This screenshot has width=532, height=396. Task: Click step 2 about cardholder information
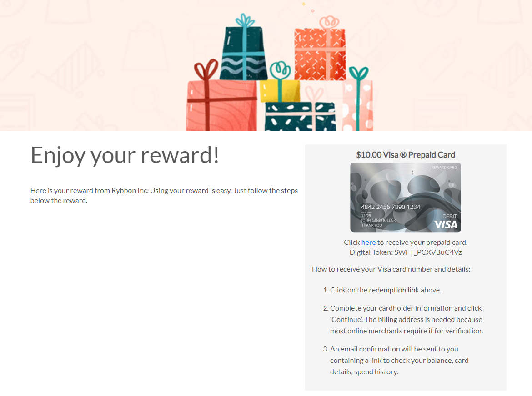(x=403, y=319)
